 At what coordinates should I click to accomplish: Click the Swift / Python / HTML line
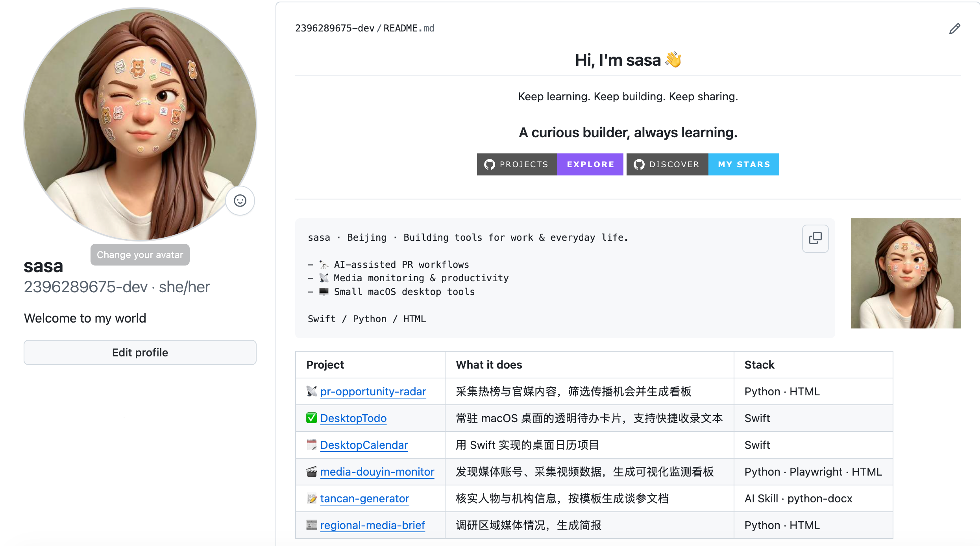tap(367, 319)
